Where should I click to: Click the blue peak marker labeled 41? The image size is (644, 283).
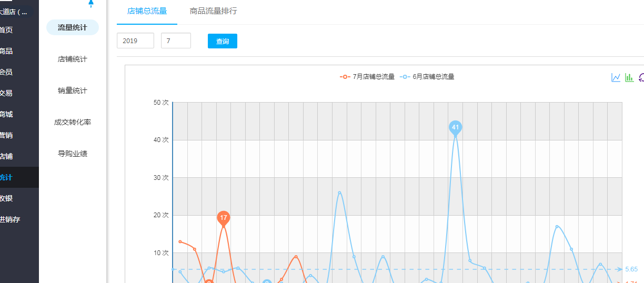coord(456,128)
